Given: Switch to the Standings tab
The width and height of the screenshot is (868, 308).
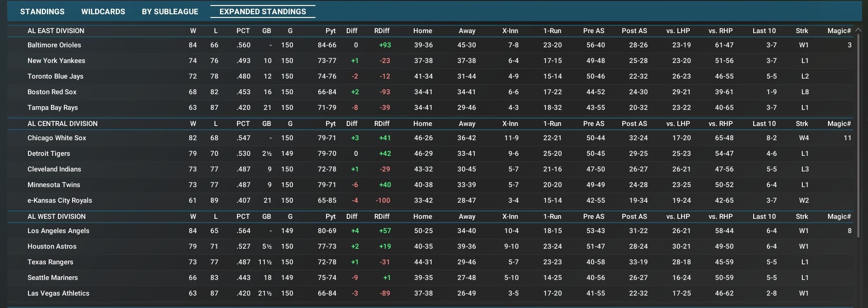Looking at the screenshot, I should click(x=42, y=11).
